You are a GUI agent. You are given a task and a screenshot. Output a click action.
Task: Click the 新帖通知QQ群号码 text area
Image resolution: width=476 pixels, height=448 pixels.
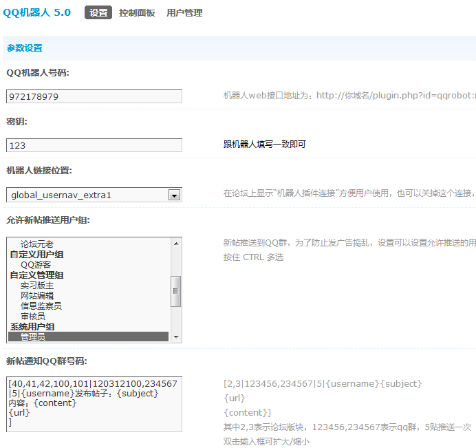[94, 404]
